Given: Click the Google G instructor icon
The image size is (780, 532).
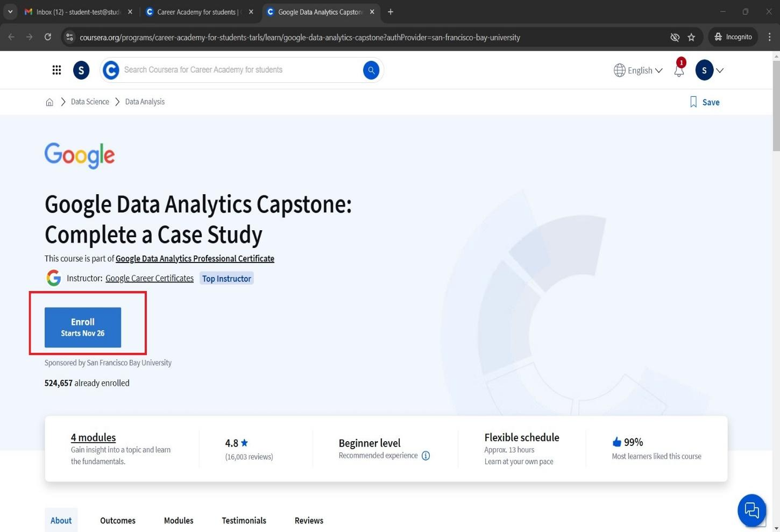Looking at the screenshot, I should tap(53, 278).
